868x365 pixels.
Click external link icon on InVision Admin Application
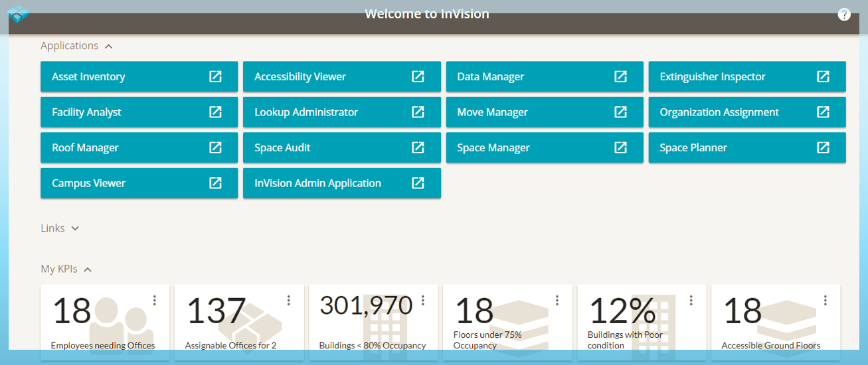tap(418, 183)
